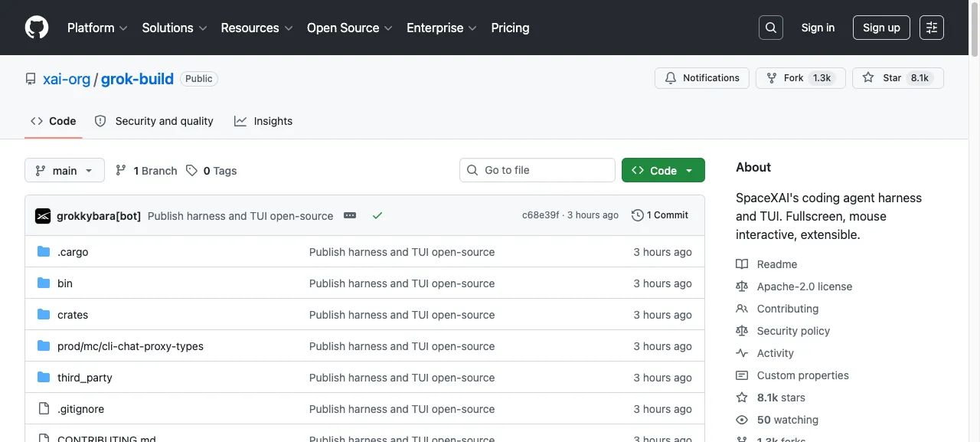
Task: Open the appearance settings icon button
Action: [932, 28]
